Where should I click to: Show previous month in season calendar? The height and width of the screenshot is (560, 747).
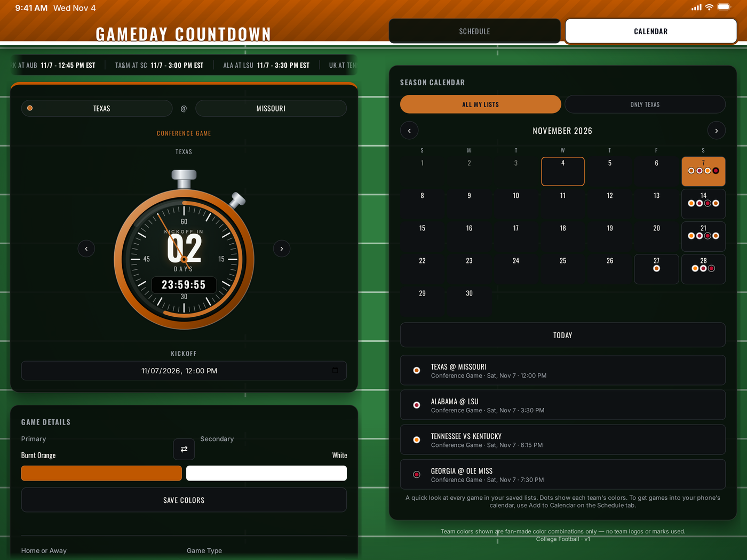pos(409,131)
